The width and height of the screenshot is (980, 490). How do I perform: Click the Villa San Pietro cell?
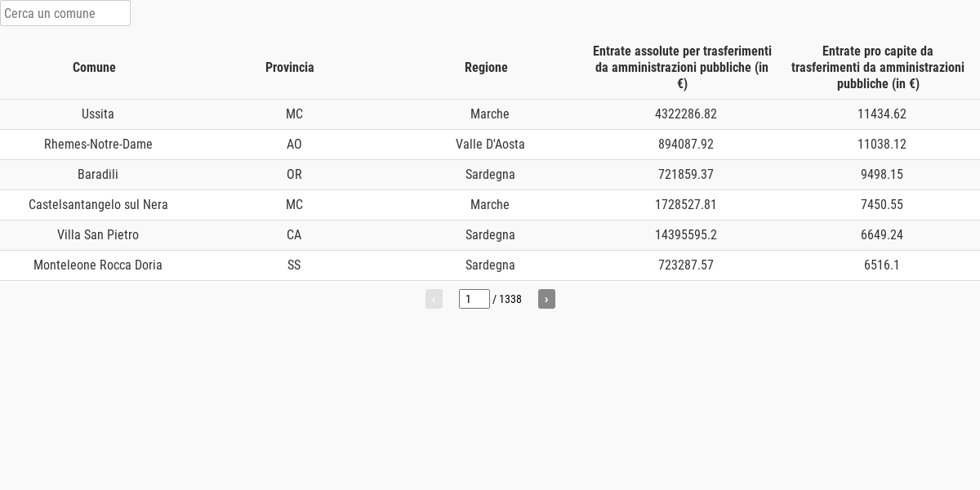(98, 235)
